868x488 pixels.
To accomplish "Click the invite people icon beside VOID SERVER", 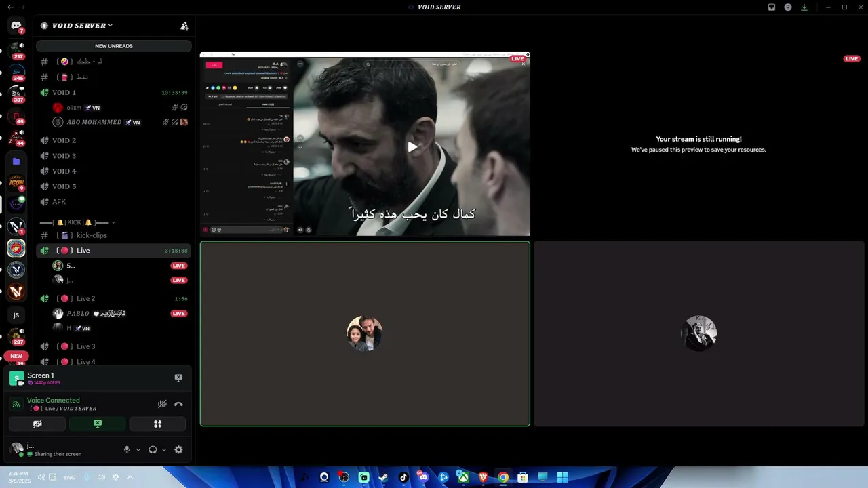I will point(184,26).
